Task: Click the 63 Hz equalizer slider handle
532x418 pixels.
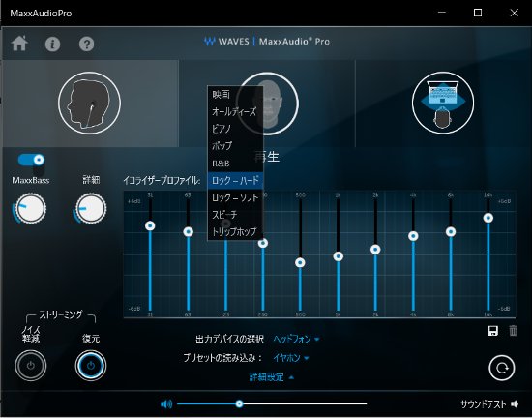Action: 189,231
